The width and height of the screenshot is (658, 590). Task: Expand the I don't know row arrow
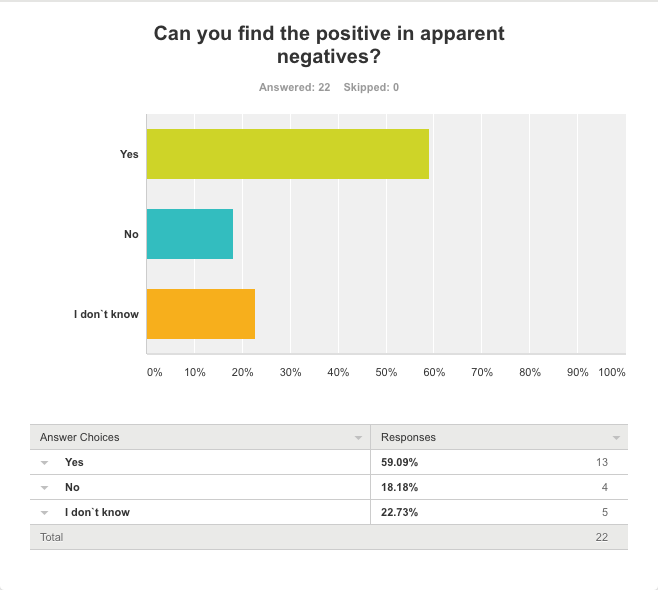point(45,512)
